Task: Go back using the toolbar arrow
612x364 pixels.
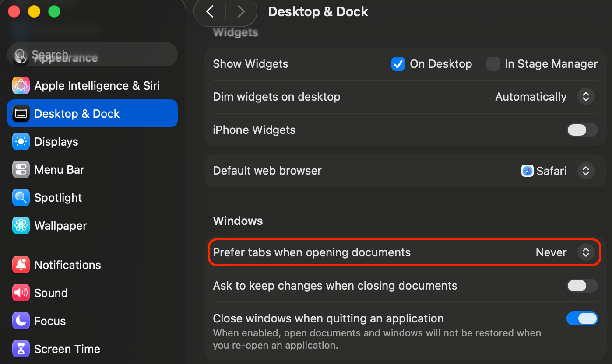Action: [x=210, y=12]
